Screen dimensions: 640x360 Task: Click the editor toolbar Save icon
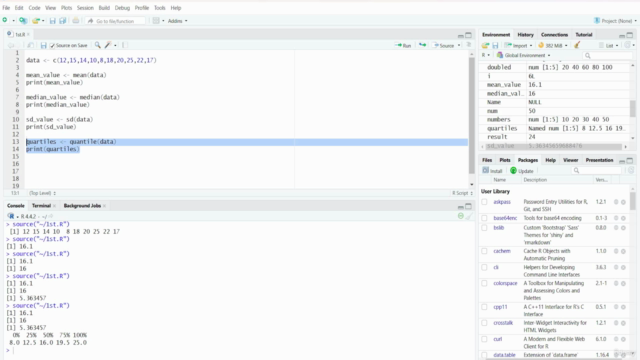pyautogui.click(x=43, y=45)
